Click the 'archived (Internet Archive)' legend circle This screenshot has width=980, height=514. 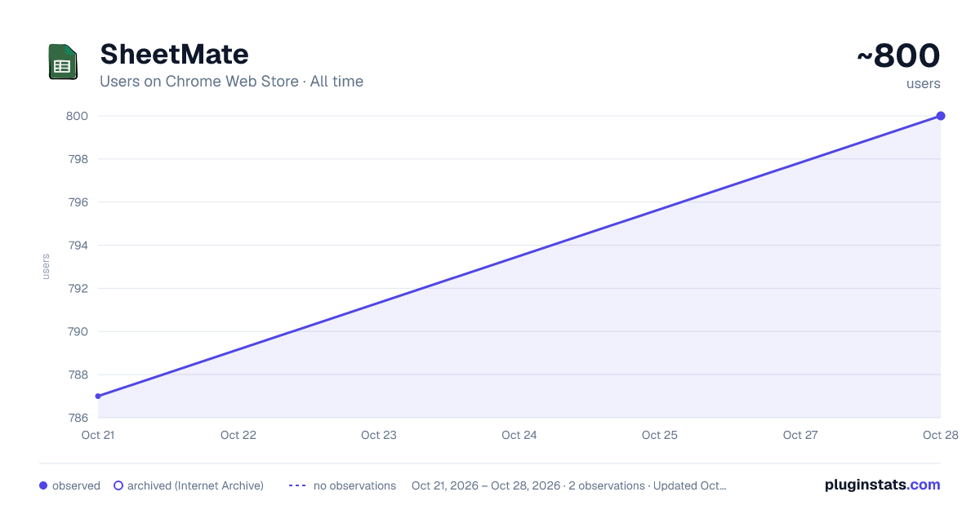(x=118, y=485)
